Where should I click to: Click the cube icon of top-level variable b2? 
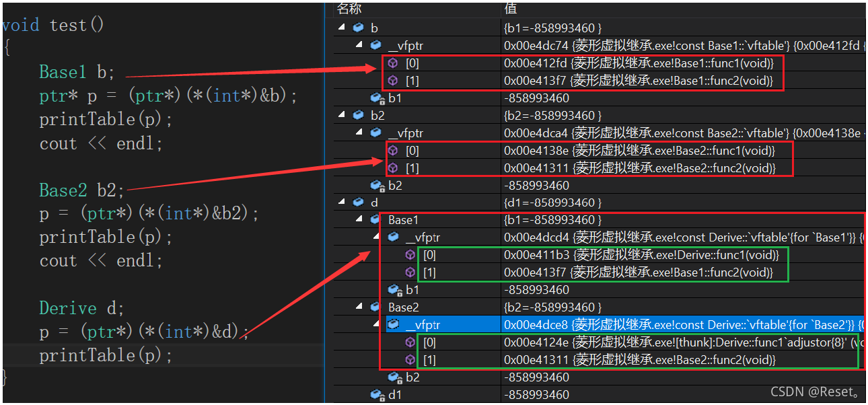click(x=358, y=115)
